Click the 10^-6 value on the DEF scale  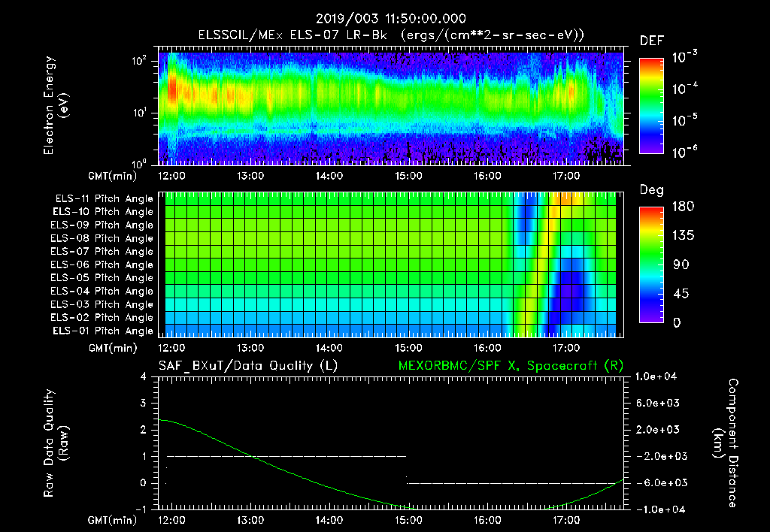(684, 152)
